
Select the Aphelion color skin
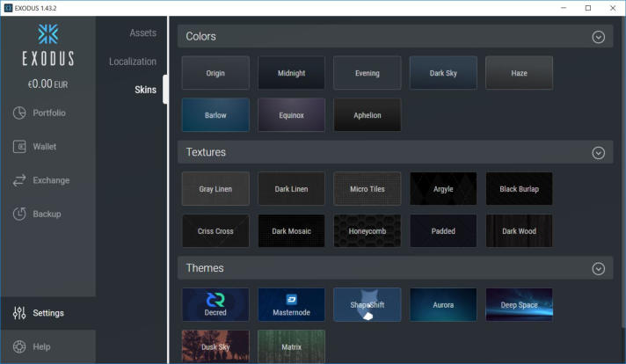368,115
